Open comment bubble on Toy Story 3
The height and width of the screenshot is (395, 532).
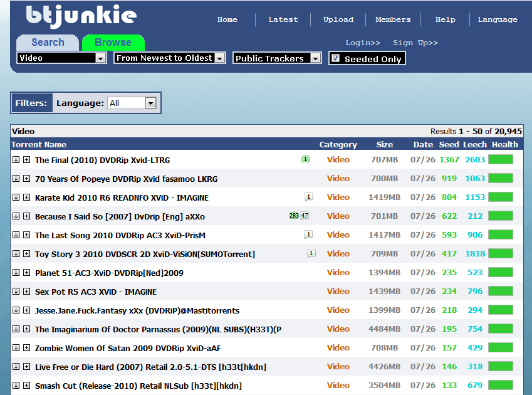(311, 253)
